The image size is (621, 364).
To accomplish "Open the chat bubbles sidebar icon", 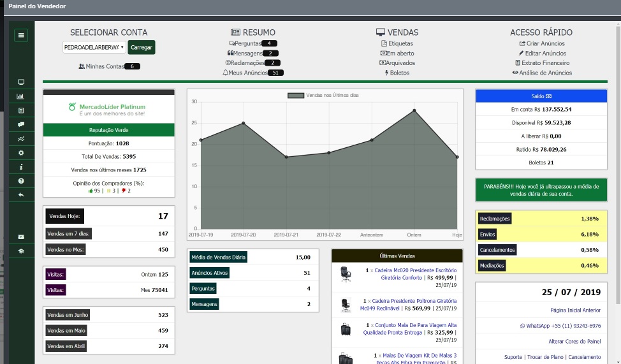I will [21, 124].
